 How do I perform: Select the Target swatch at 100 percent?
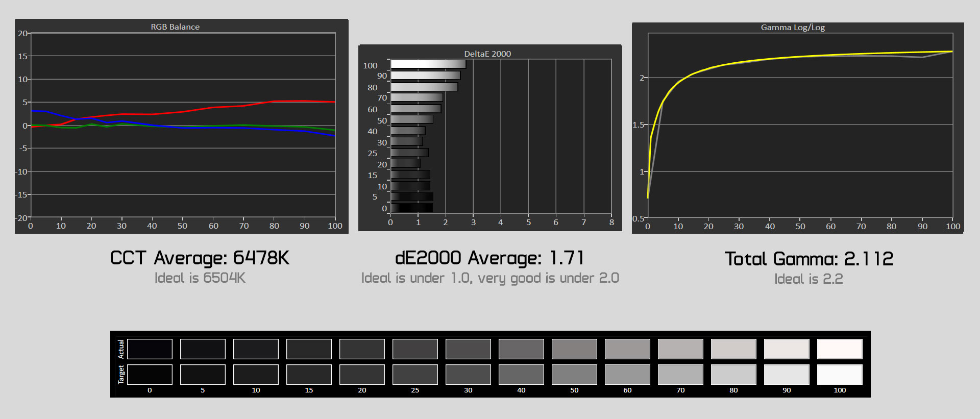(x=840, y=375)
